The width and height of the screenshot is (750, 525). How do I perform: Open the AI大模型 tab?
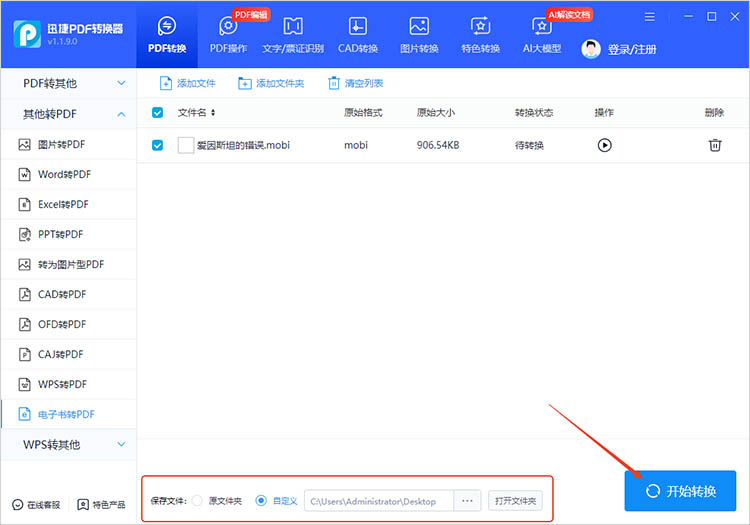[541, 34]
